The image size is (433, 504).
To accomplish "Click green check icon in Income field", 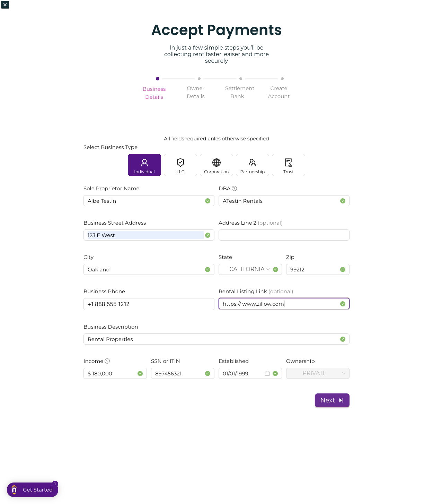I will point(140,373).
